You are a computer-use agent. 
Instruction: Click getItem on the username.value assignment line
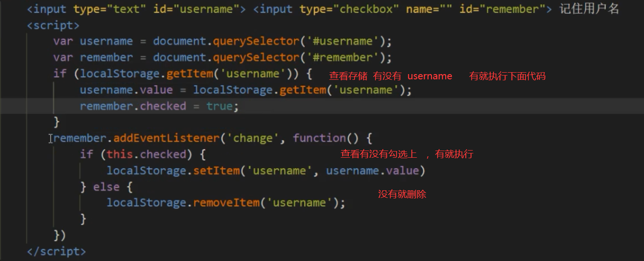tap(302, 90)
